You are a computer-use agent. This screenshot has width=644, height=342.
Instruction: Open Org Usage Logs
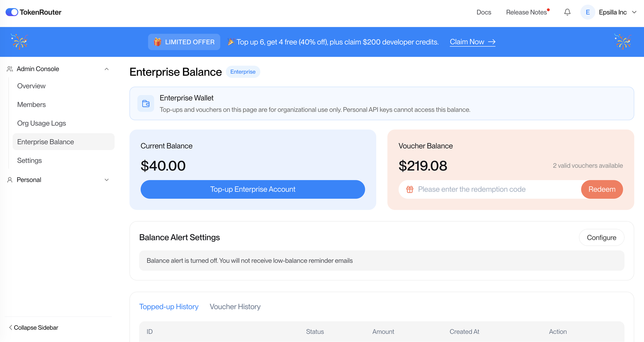coord(42,123)
